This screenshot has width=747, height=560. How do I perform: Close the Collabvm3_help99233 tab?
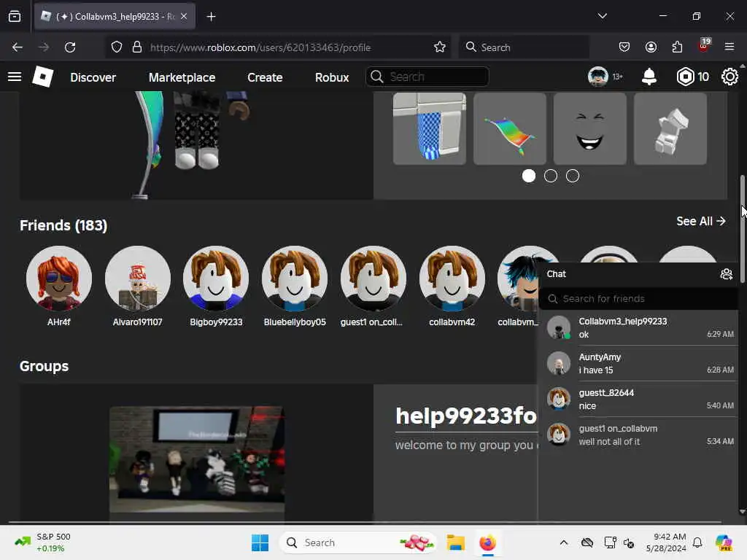point(184,17)
